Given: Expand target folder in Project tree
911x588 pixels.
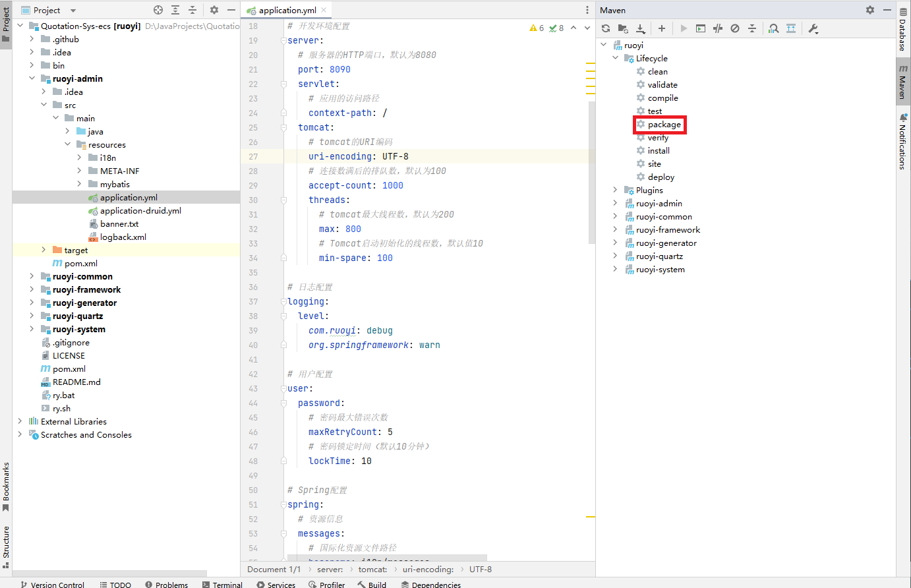Looking at the screenshot, I should [44, 250].
